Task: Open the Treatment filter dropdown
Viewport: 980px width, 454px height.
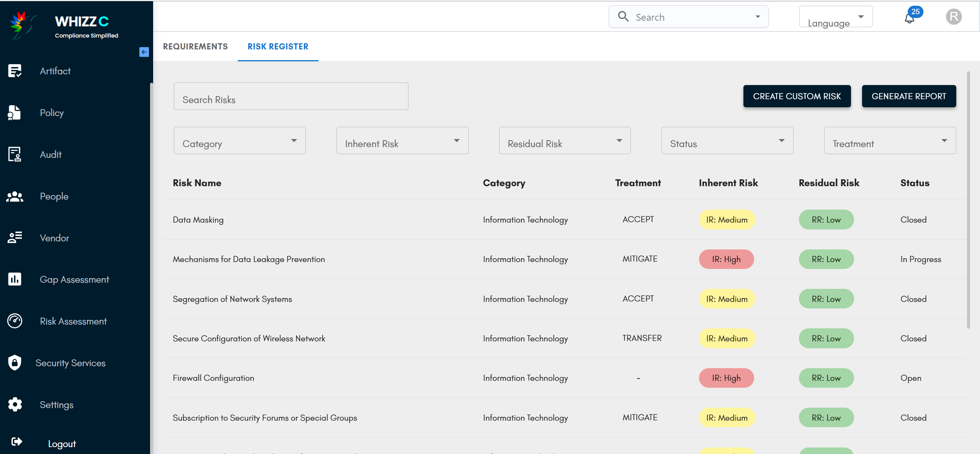Action: (890, 141)
